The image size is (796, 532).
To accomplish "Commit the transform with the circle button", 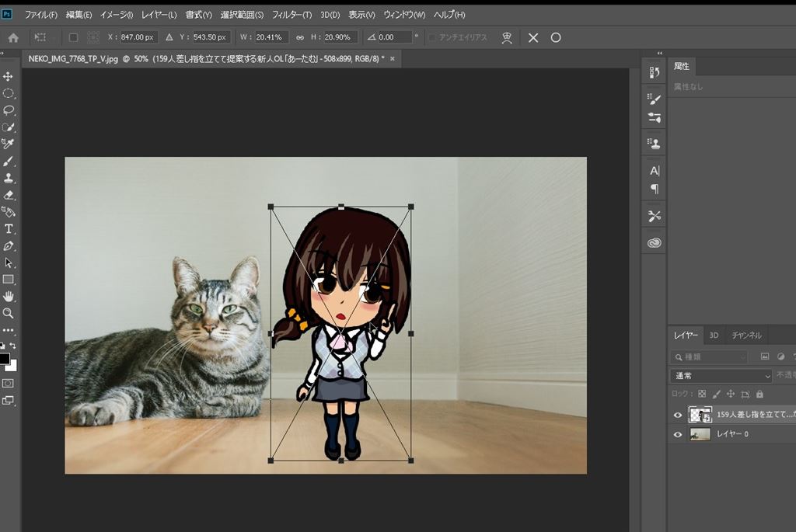I will pos(556,37).
